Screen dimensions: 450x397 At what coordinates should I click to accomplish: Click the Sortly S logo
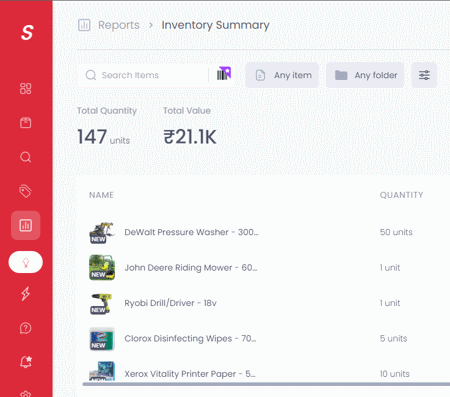27,32
